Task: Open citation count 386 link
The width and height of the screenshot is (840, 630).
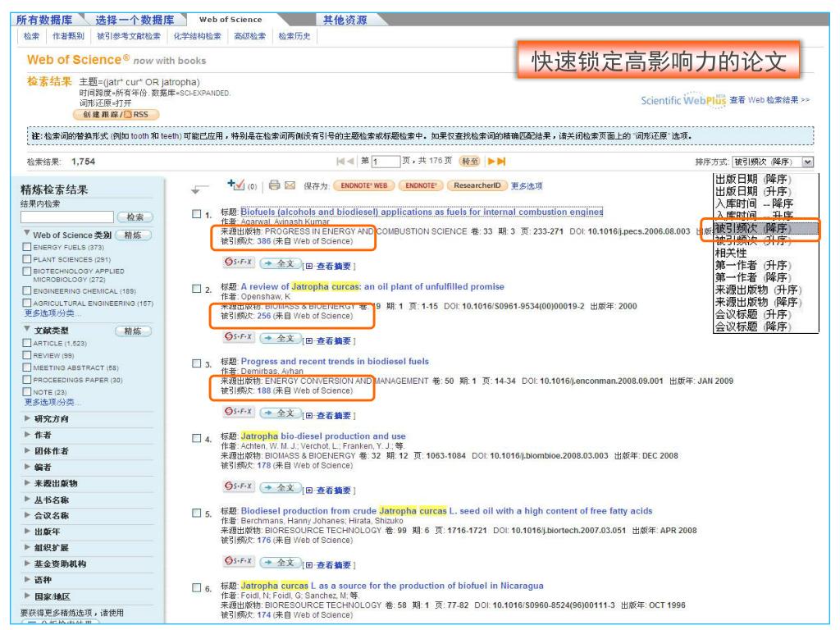Action: point(263,241)
